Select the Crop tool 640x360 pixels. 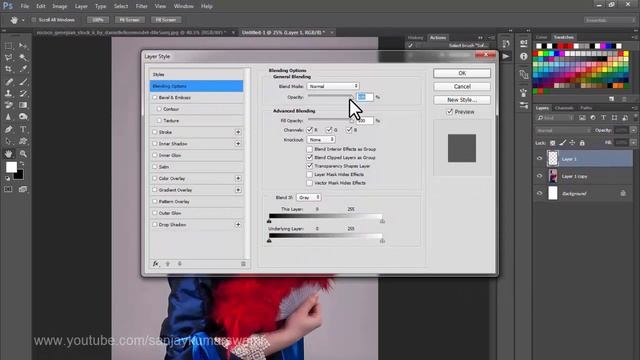(8, 69)
